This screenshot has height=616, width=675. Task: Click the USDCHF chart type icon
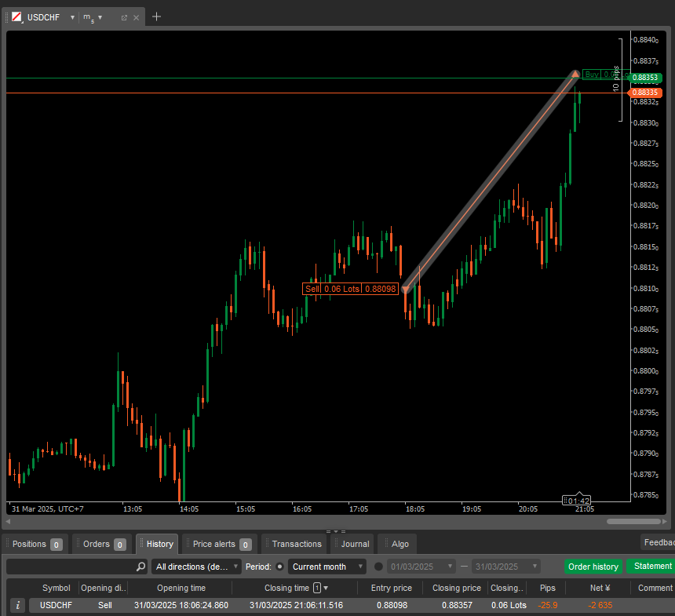(16, 16)
